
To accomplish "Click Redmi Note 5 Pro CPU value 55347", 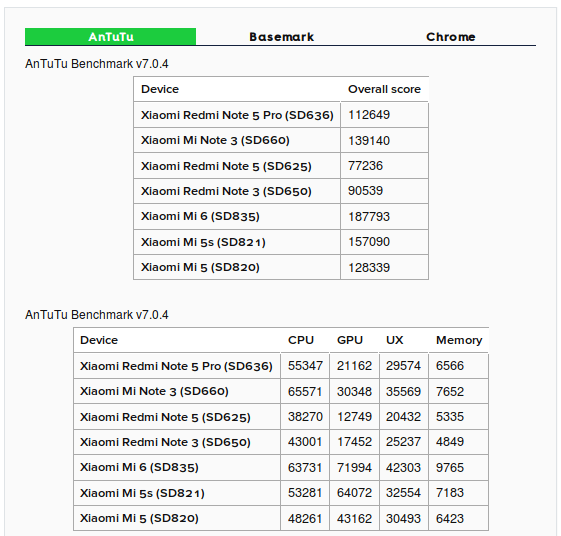I will [305, 366].
